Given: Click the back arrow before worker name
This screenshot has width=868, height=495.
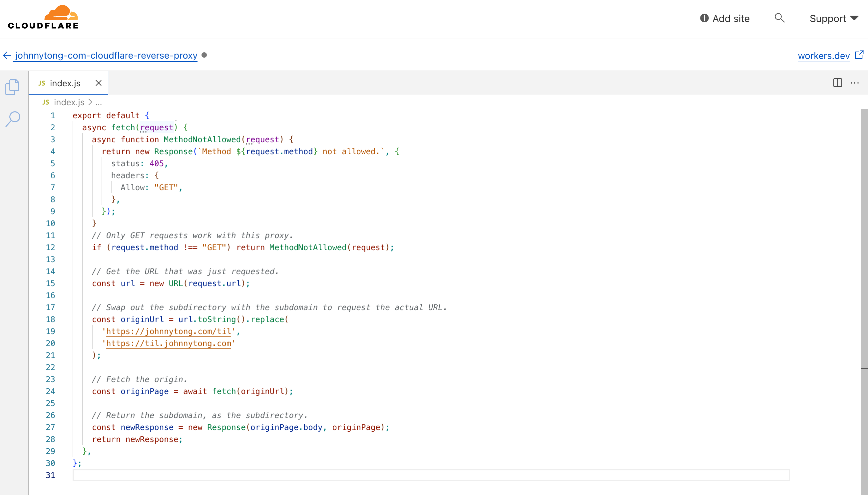Looking at the screenshot, I should click(7, 55).
